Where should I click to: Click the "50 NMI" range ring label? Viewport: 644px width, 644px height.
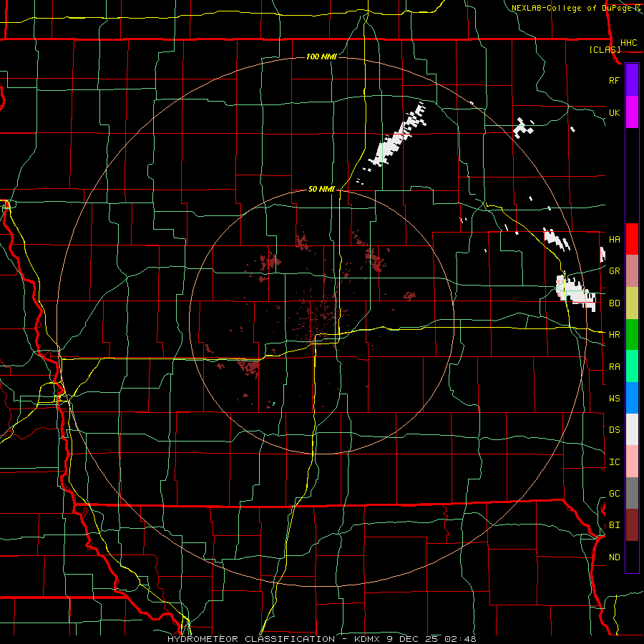[x=321, y=190]
